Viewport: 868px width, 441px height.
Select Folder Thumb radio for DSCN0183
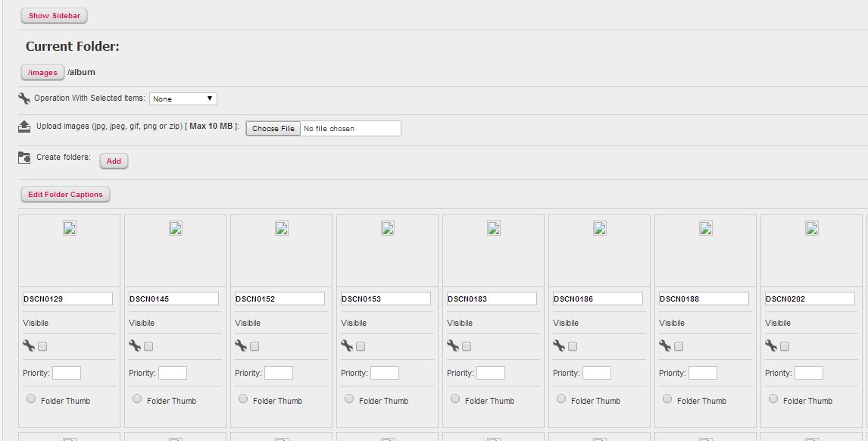pyautogui.click(x=455, y=399)
